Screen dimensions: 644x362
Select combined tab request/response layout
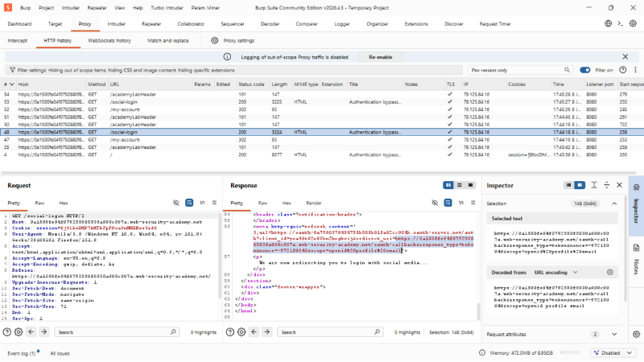click(470, 185)
